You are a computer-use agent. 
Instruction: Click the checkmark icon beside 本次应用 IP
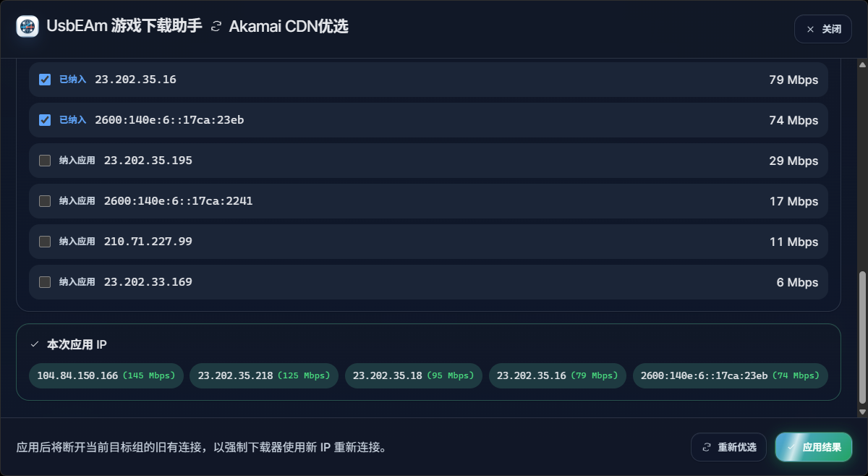[35, 344]
